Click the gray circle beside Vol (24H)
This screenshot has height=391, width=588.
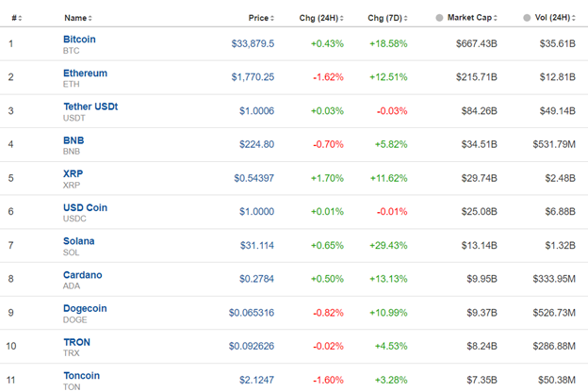527,18
